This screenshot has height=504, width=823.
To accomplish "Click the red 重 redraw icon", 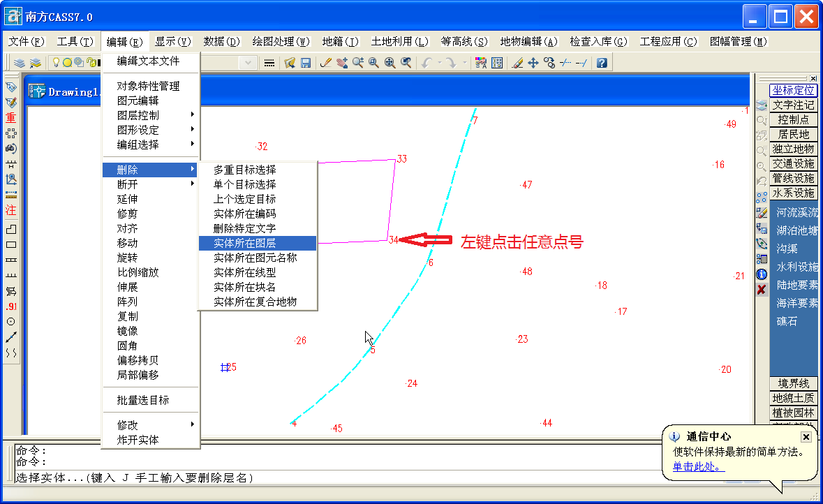I will point(11,117).
